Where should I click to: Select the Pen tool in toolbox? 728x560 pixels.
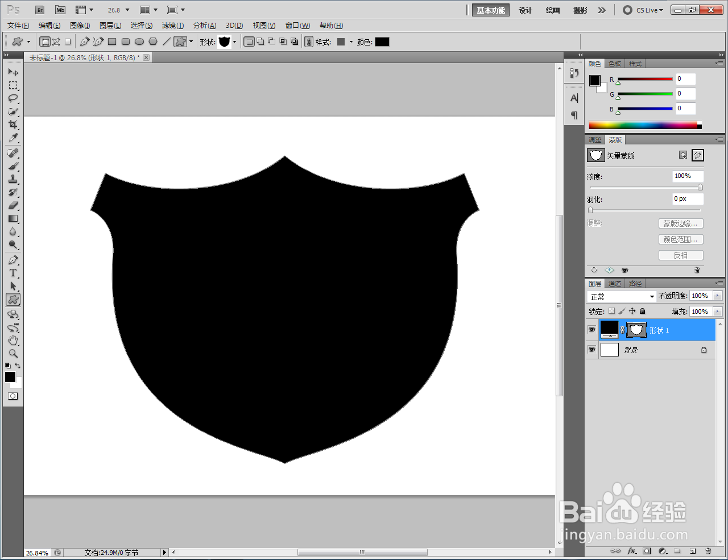coord(13,260)
